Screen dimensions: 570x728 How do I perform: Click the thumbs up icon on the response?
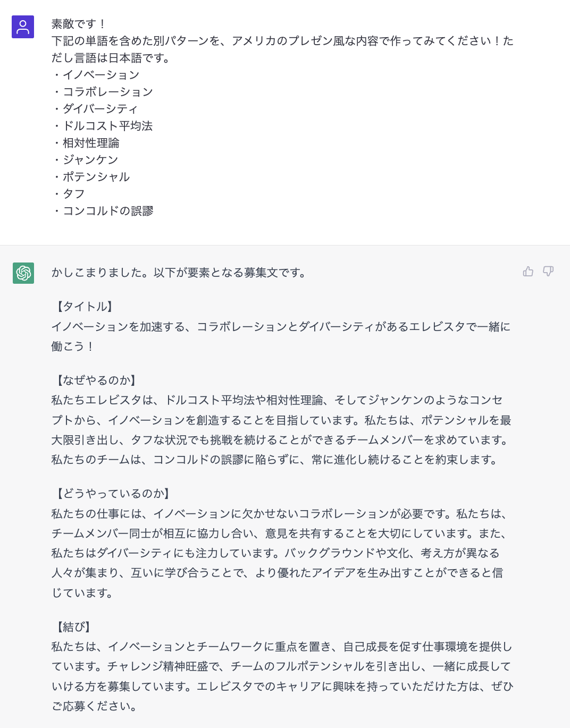coord(528,272)
